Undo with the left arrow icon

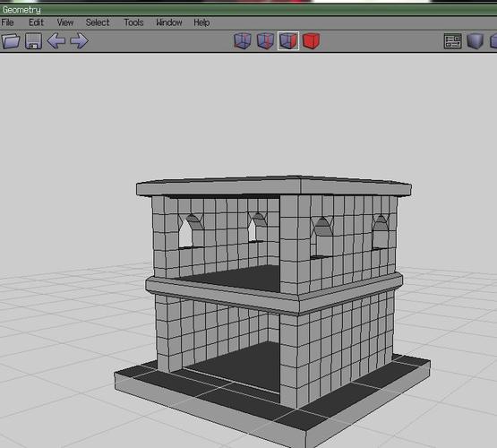(56, 41)
